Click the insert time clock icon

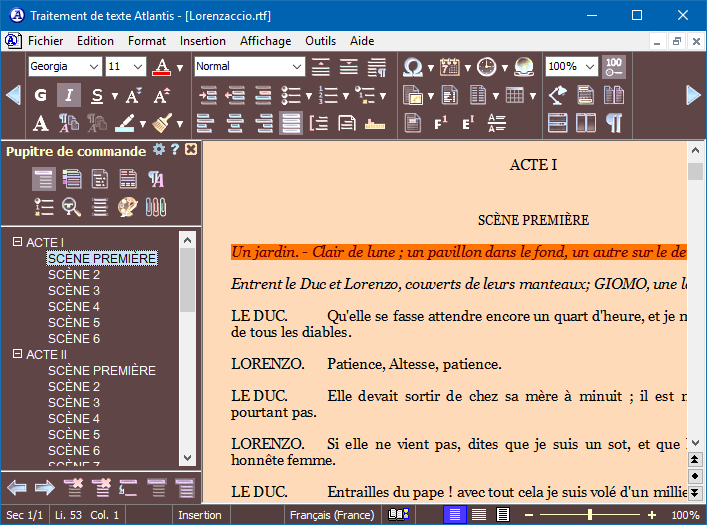(x=486, y=67)
